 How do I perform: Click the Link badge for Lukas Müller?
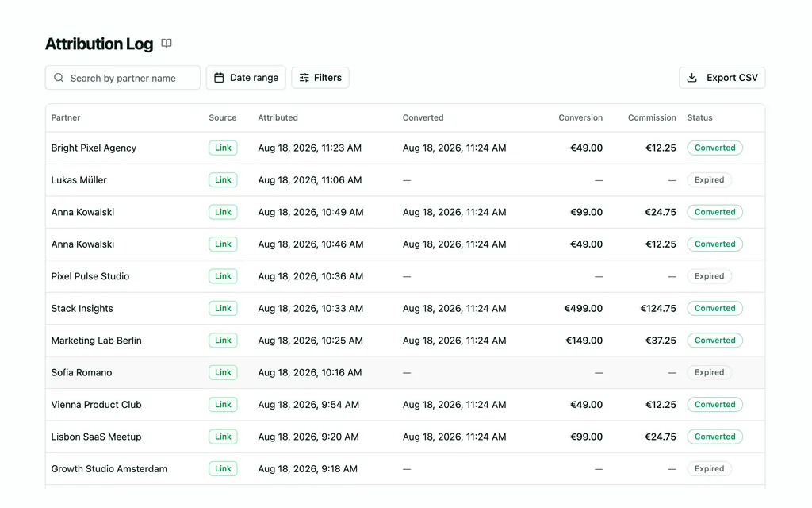point(223,180)
